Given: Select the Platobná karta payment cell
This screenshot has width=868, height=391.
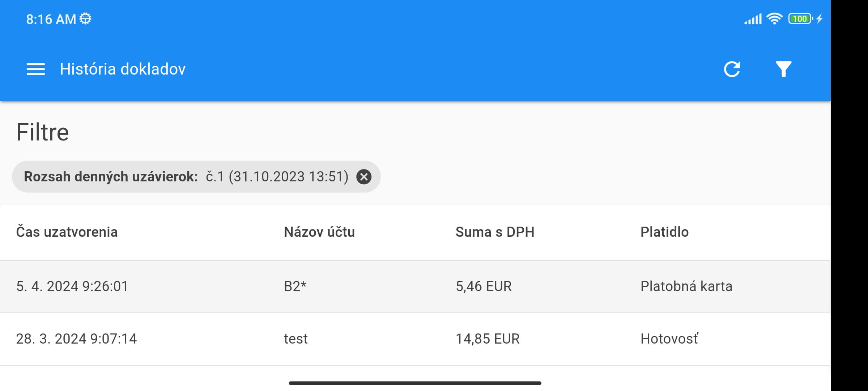Looking at the screenshot, I should click(x=686, y=286).
